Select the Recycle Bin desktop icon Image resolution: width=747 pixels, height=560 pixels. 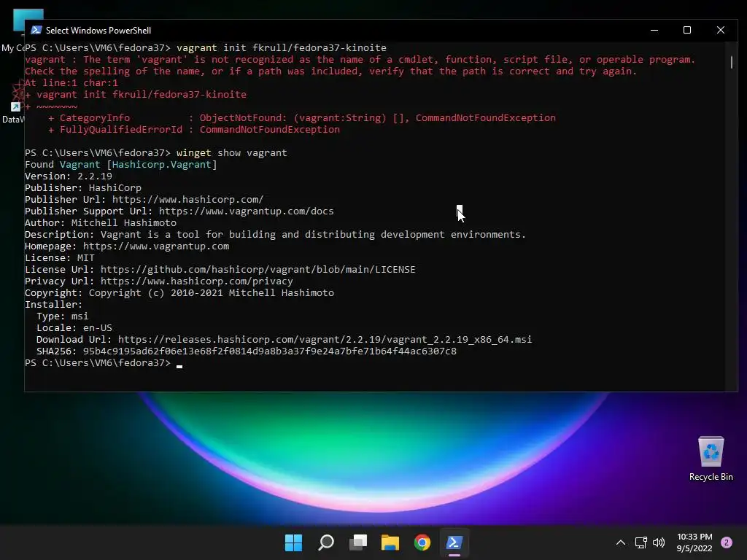pos(711,459)
